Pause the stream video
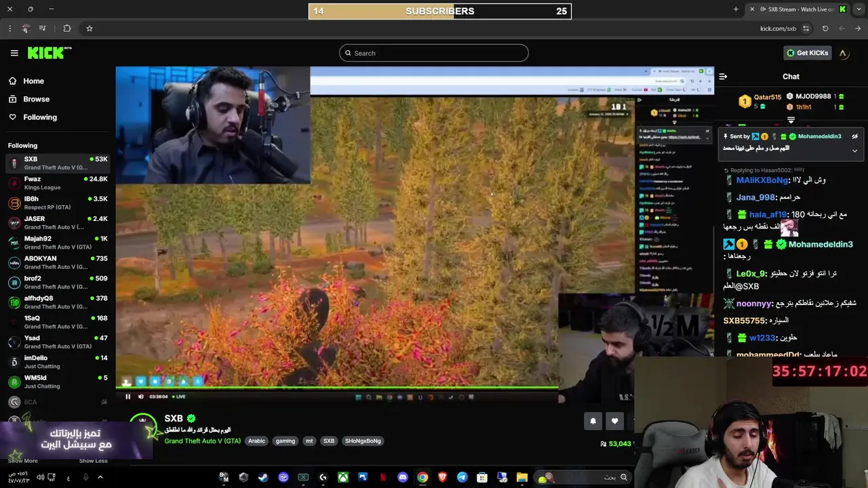 pos(127,396)
